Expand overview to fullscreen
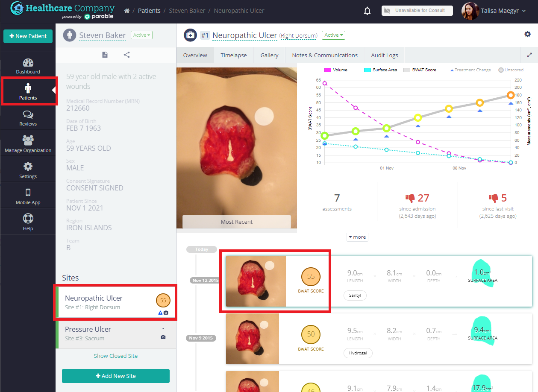Screen dimensions: 538x392 point(529,55)
